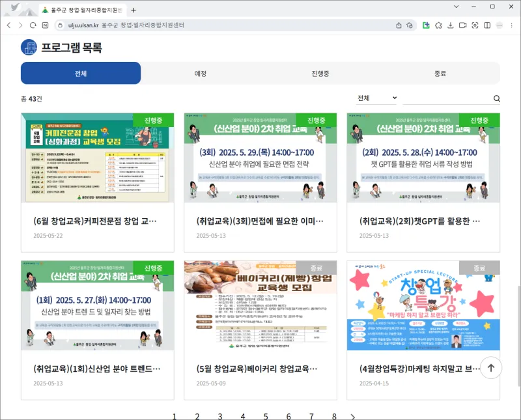Open the browser three-dot menu

pyautogui.click(x=510, y=25)
